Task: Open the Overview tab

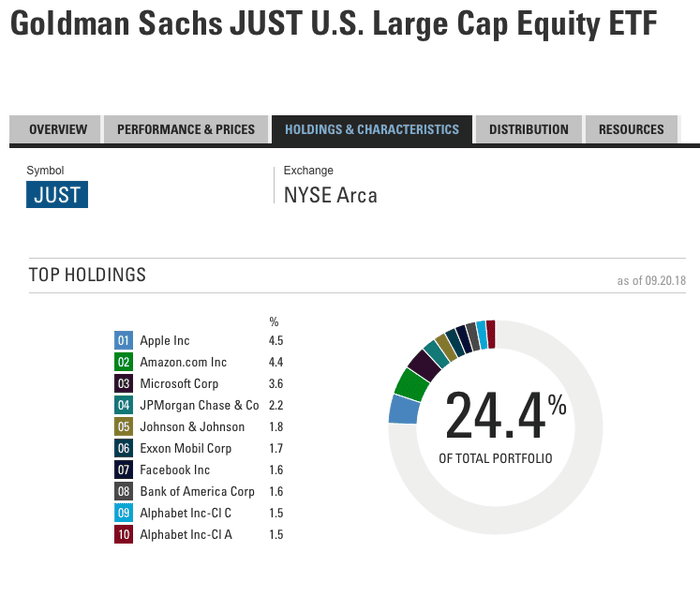Action: (x=58, y=130)
